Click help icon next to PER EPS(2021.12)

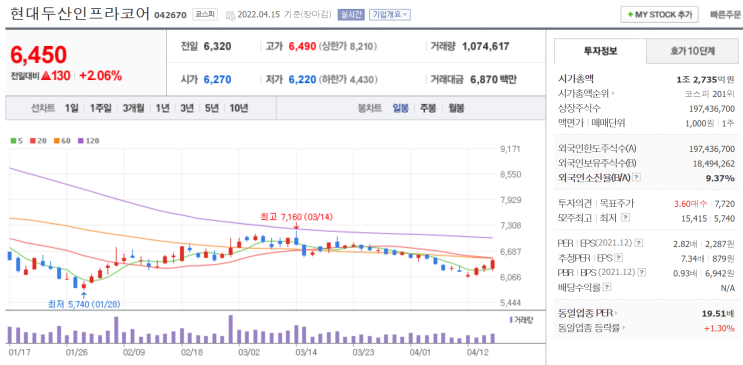pyautogui.click(x=639, y=243)
